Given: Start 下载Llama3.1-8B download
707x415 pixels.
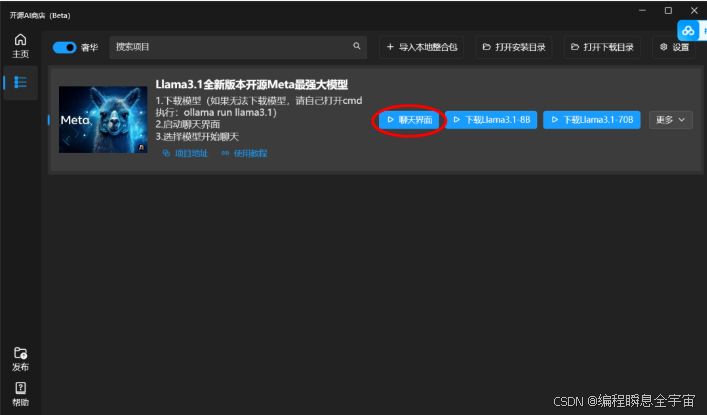Looking at the screenshot, I should (491, 120).
